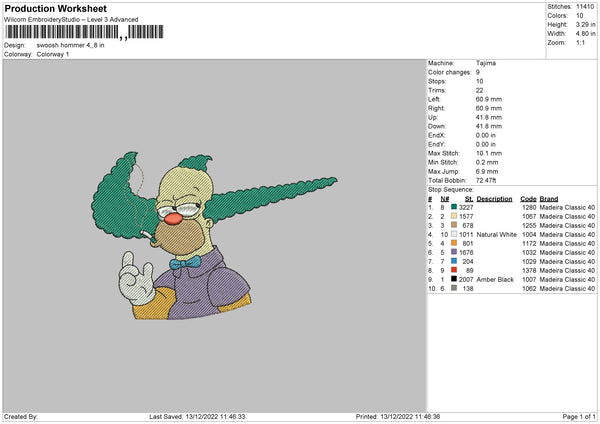The height and width of the screenshot is (424, 600).
Task: Click the 'Left:' measurement label
Action: (434, 99)
